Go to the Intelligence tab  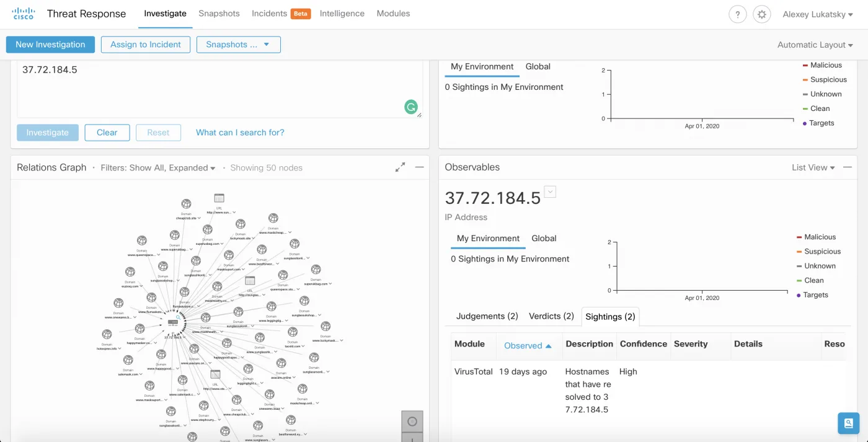(x=342, y=14)
